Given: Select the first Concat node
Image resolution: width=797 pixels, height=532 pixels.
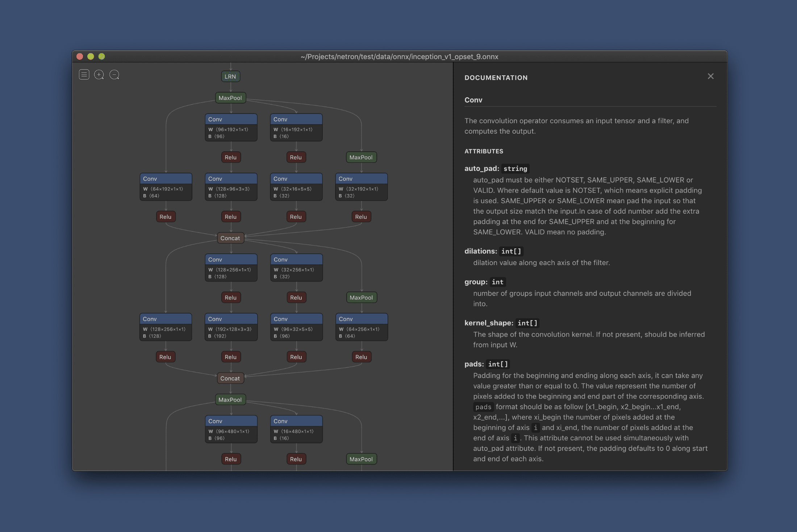Looking at the screenshot, I should pyautogui.click(x=230, y=238).
